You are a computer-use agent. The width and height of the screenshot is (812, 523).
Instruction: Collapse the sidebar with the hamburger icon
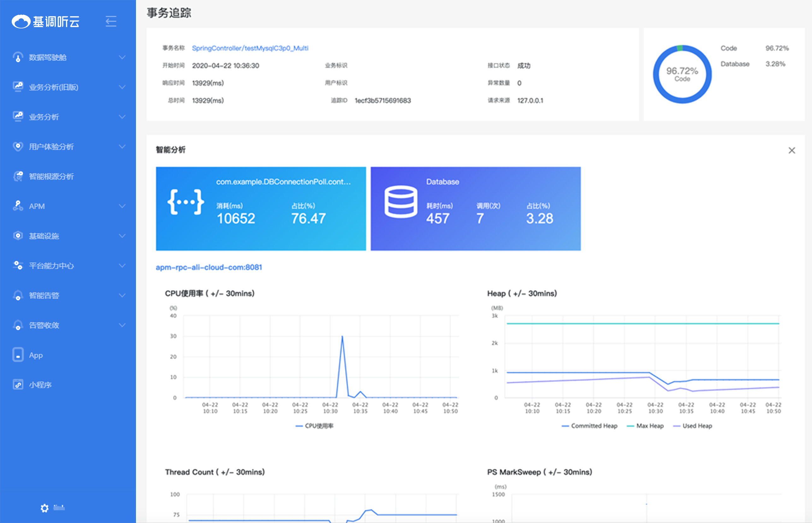[x=111, y=21]
